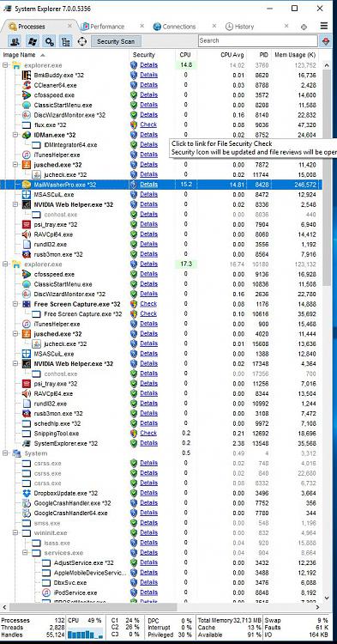Open the Check link for SnippingTool.exe
This screenshot has width=337, height=644.
tap(148, 433)
